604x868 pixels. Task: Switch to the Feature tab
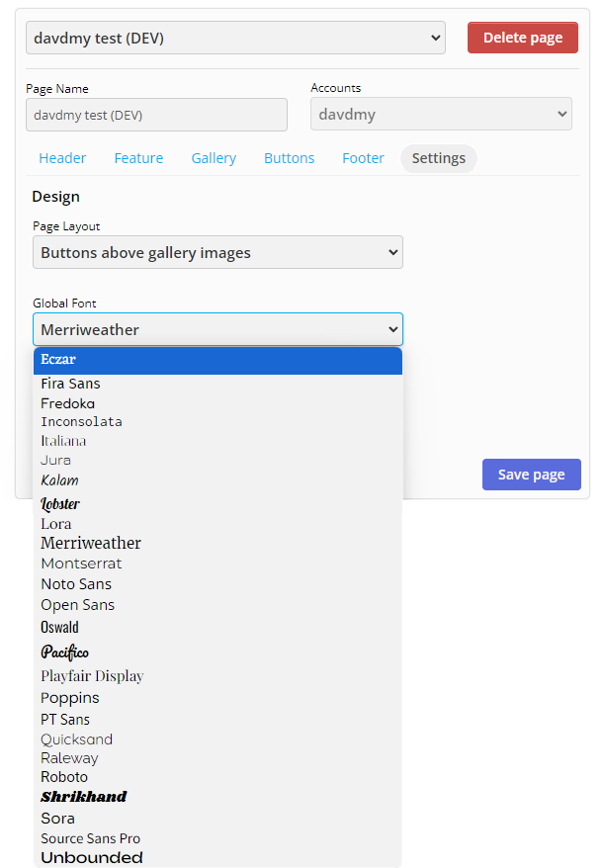point(138,158)
